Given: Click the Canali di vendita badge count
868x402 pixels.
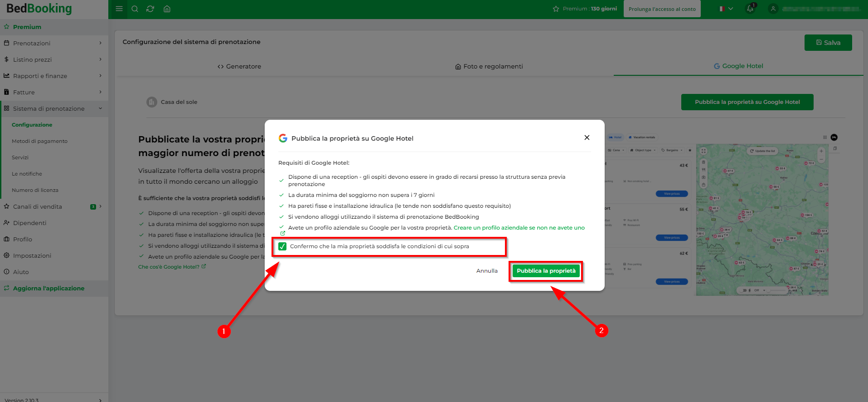Looking at the screenshot, I should 93,207.
